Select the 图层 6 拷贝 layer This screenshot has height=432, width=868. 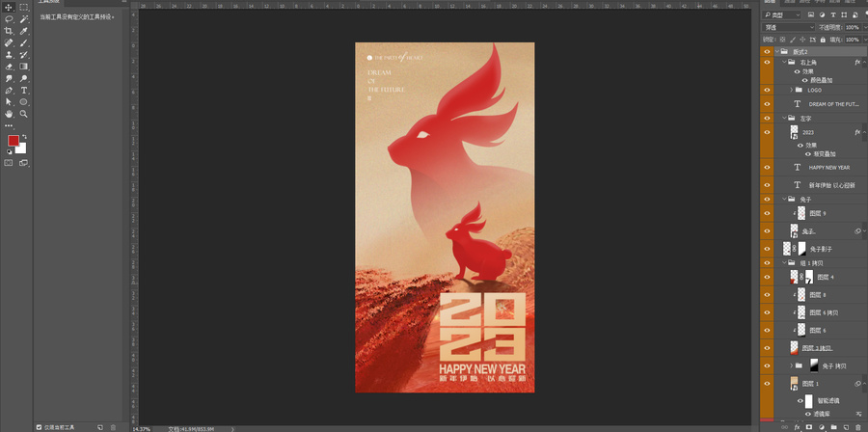point(821,312)
